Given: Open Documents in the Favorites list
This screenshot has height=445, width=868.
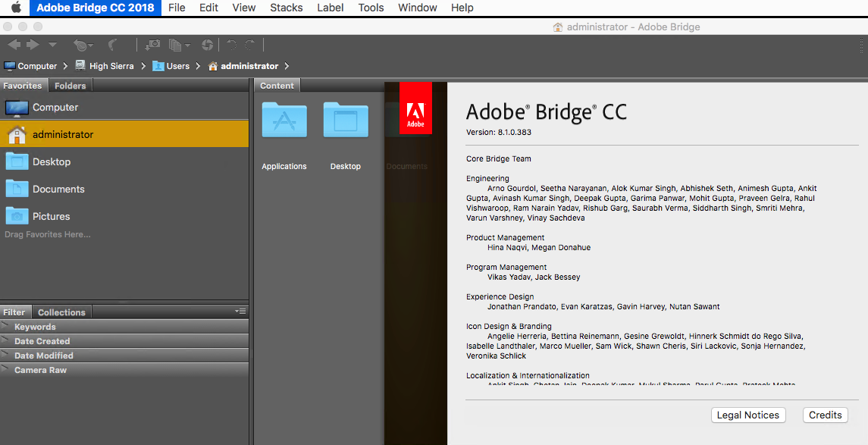Looking at the screenshot, I should (124, 189).
